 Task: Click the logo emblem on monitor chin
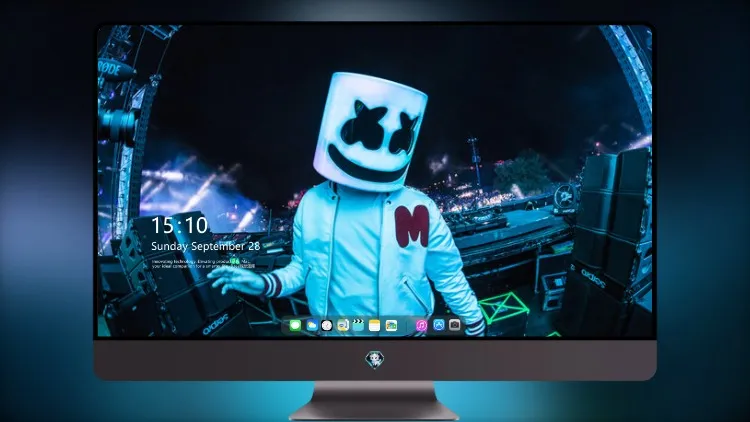(x=375, y=360)
